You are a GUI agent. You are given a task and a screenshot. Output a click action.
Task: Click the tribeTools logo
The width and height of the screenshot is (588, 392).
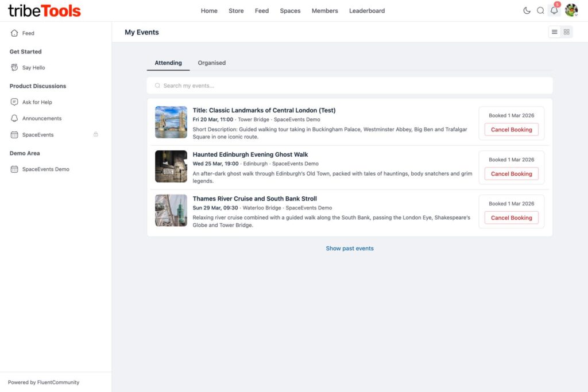click(44, 11)
